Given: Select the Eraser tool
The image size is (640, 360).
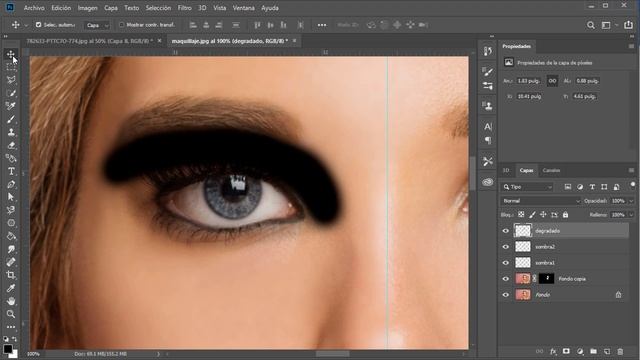Looking at the screenshot, I should (x=11, y=145).
